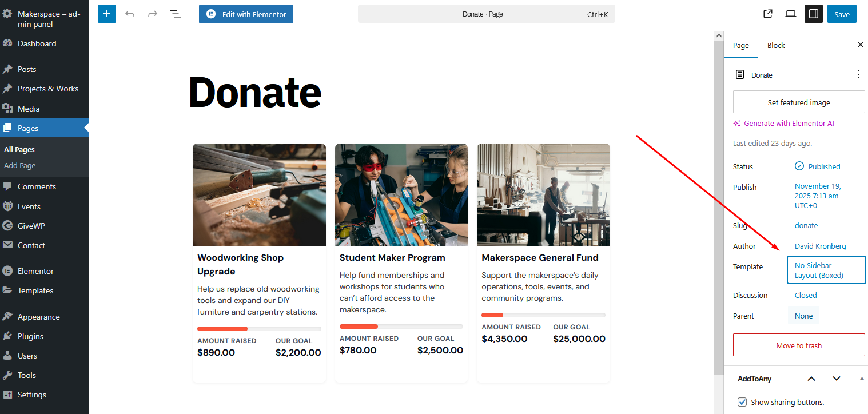Image resolution: width=868 pixels, height=414 pixels.
Task: Open GiveWP in the admin menu
Action: [x=31, y=226]
